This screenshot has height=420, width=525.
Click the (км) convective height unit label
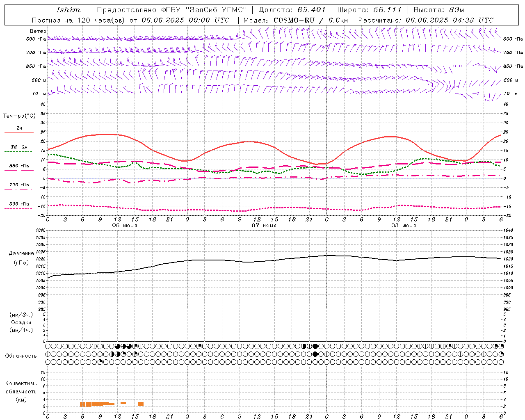point(21,399)
